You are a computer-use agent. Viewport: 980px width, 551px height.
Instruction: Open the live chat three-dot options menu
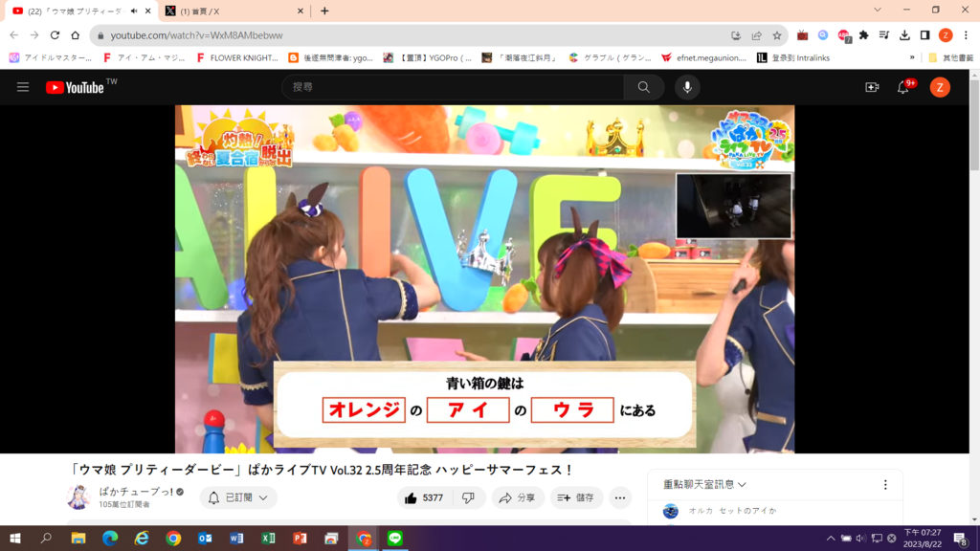coord(885,485)
